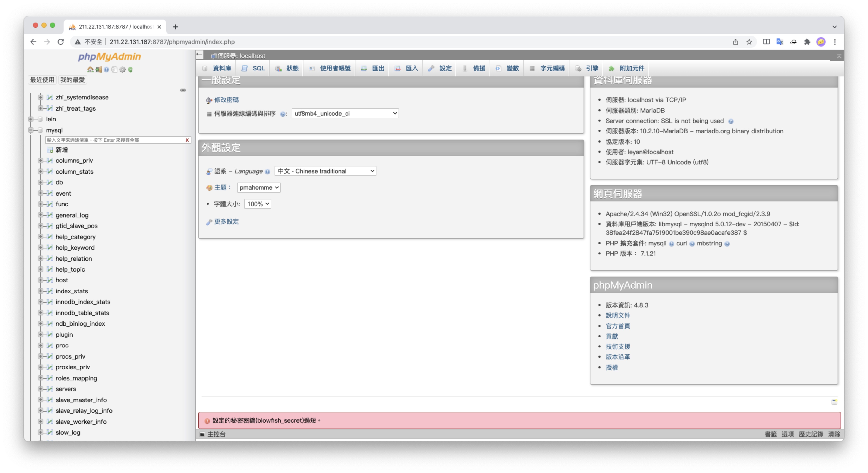Open the 版本沿革 link
The image size is (868, 473).
(x=618, y=357)
